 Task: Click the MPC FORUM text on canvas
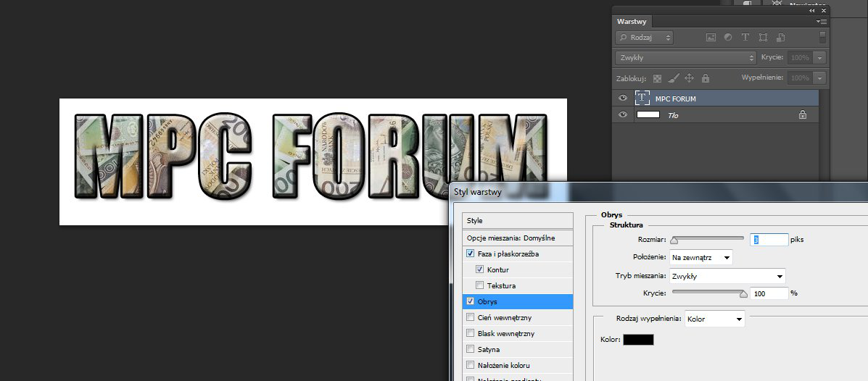(311, 157)
